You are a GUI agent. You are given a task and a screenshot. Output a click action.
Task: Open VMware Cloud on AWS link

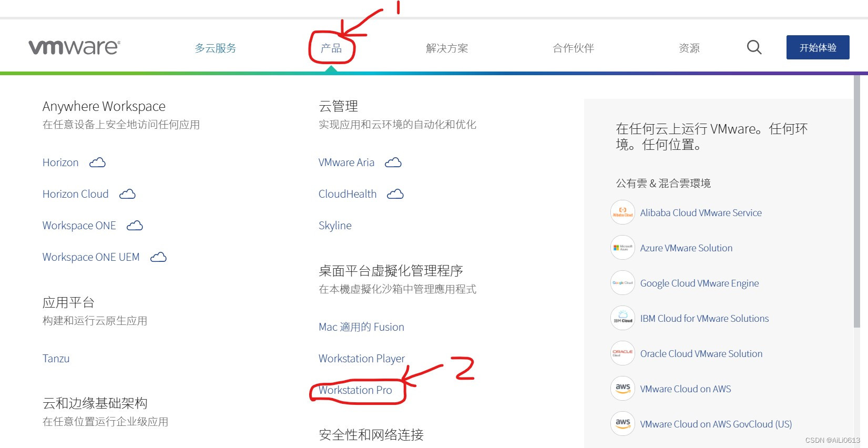pos(686,389)
